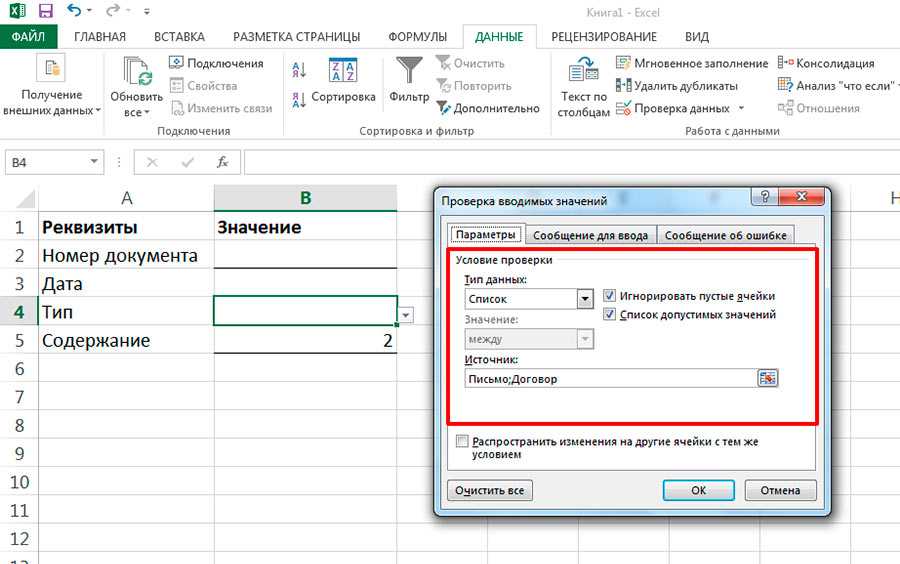Screen dimensions: 900x564
Task: Uncheck Ignore blank cells checkbox
Action: [x=610, y=296]
